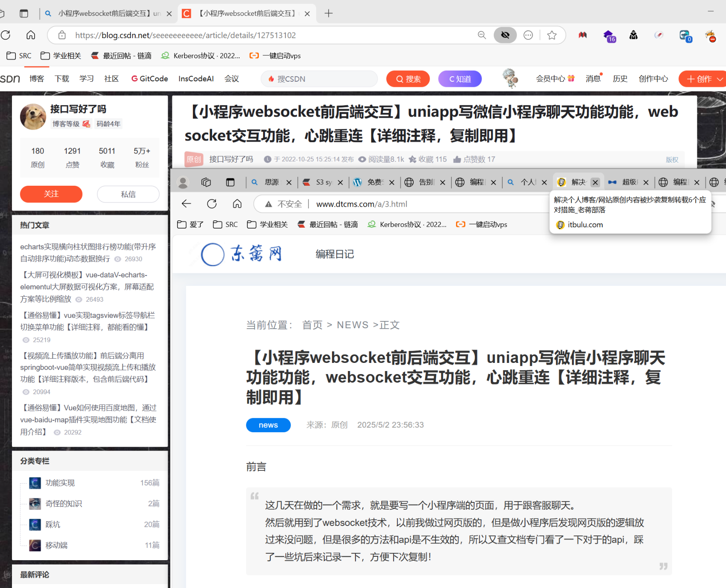Open the 功能实现 category column
This screenshot has width=726, height=588.
coord(60,483)
